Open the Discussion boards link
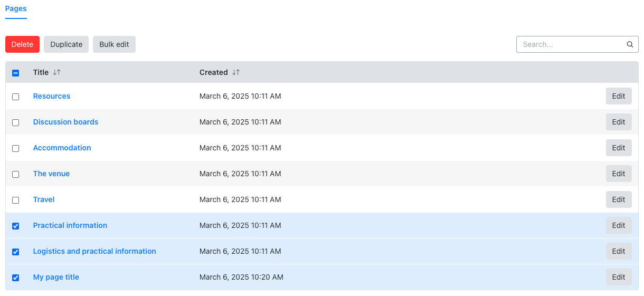The image size is (644, 296). click(x=65, y=122)
